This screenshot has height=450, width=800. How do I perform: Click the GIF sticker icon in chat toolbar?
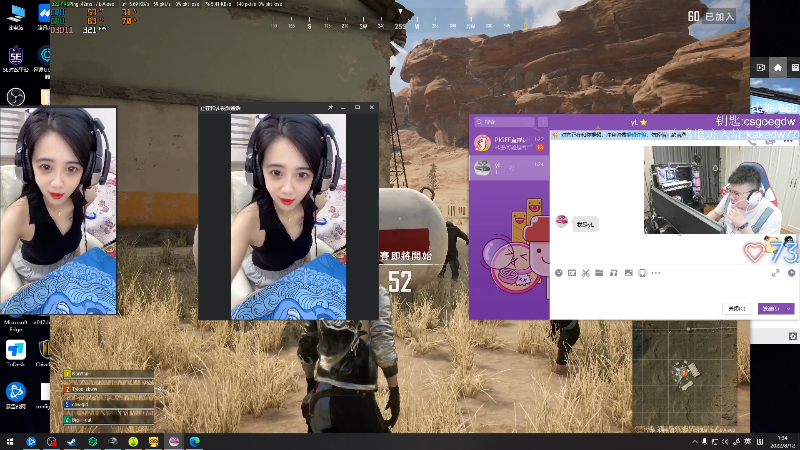coord(572,273)
